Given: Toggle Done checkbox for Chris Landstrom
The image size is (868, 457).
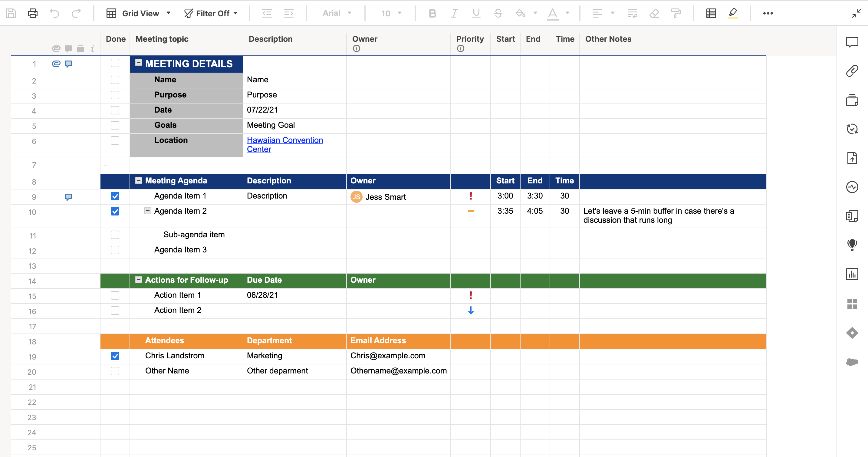Looking at the screenshot, I should click(x=115, y=355).
